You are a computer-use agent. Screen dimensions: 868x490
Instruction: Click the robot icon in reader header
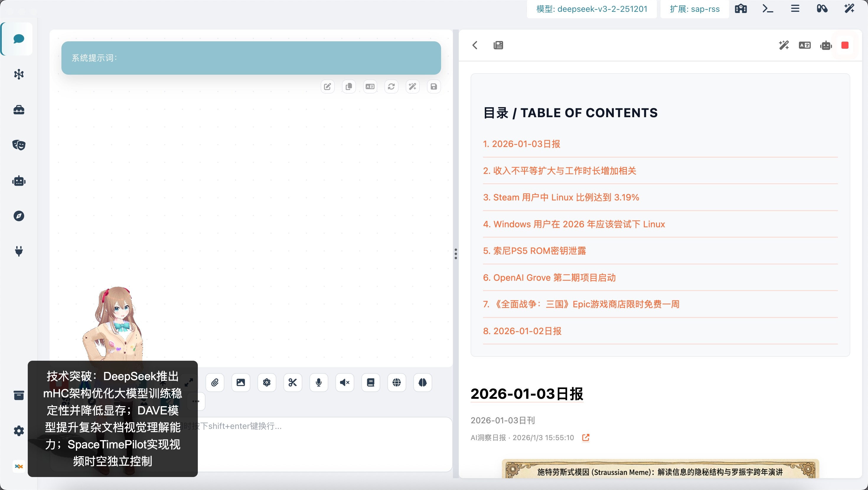coord(826,45)
